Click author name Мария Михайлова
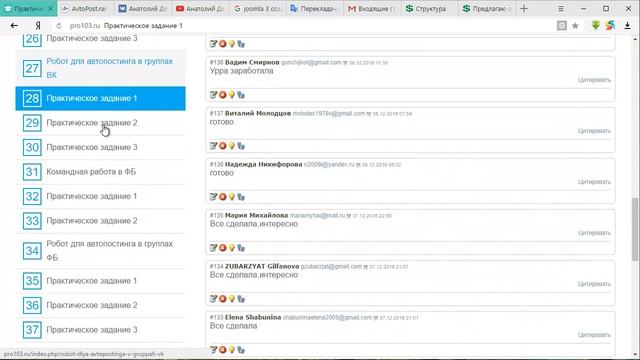640x360 pixels. coord(256,215)
